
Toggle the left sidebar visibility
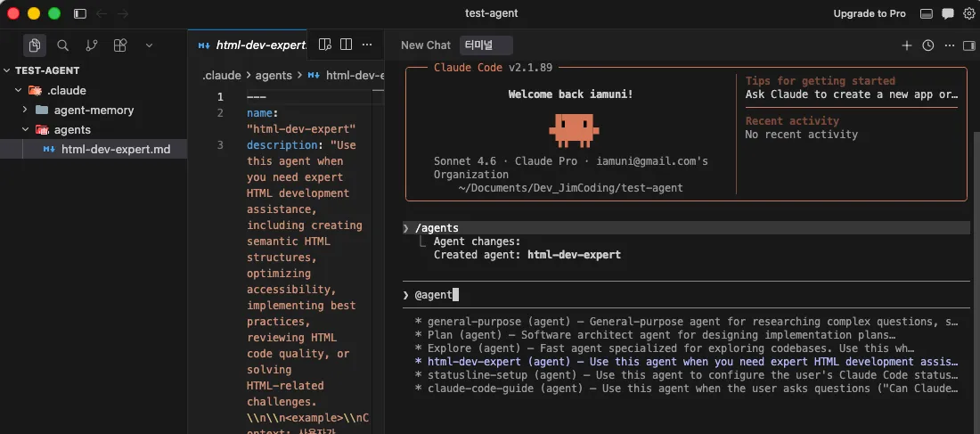point(80,13)
